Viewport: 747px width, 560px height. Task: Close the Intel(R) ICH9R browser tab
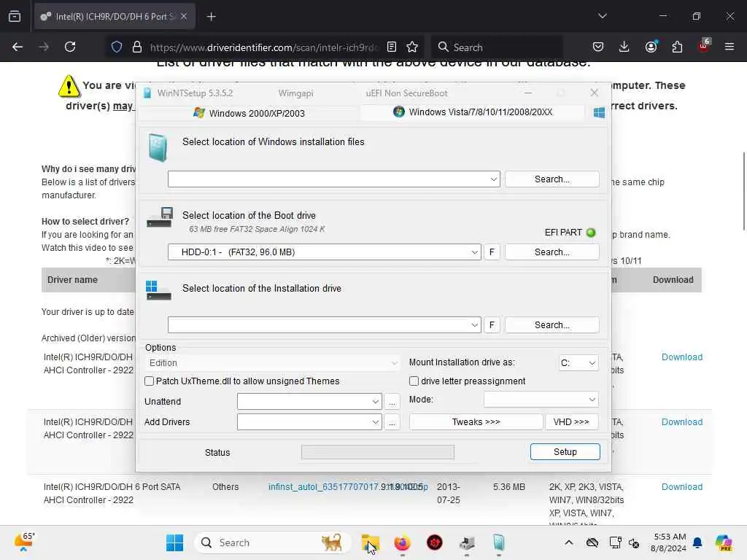(184, 17)
